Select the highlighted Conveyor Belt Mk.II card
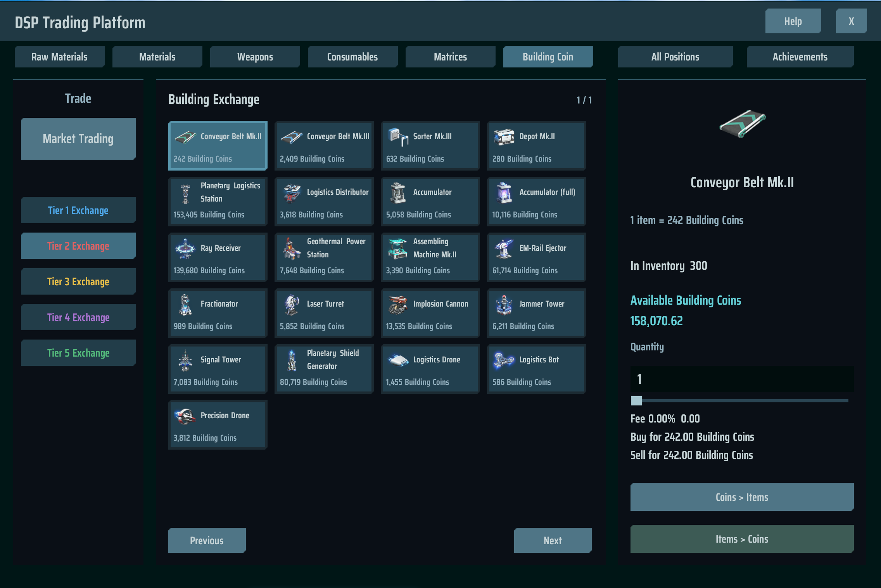881x588 pixels. tap(218, 146)
